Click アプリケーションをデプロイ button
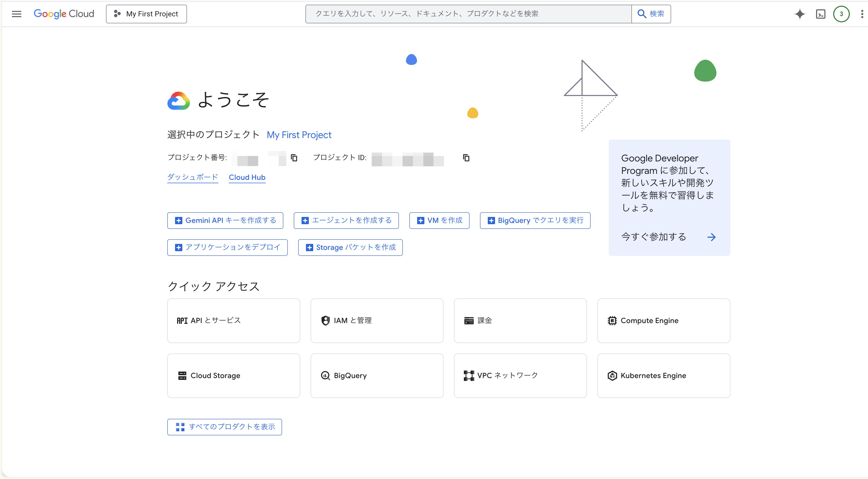Viewport: 868px width, 479px height. pos(228,247)
